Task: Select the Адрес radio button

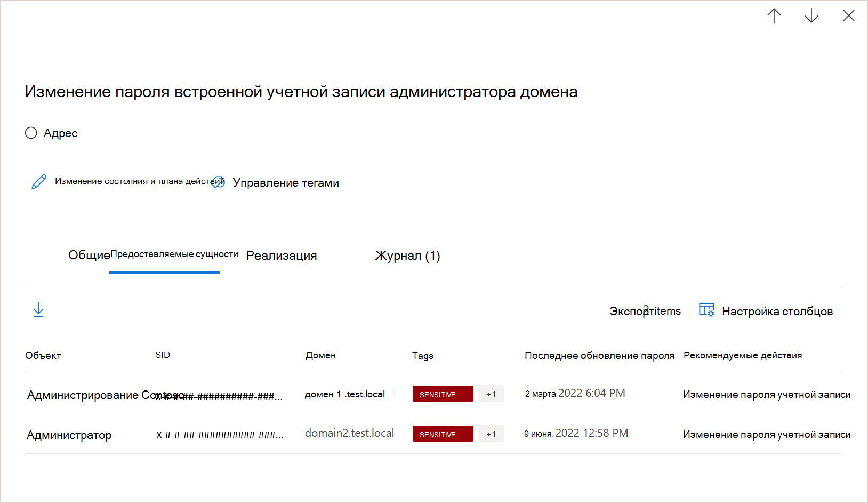Action: pyautogui.click(x=31, y=133)
